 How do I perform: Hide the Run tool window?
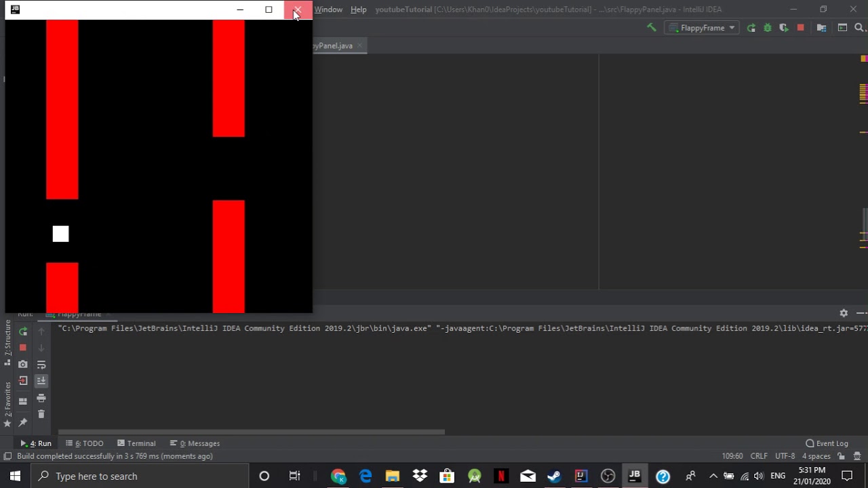coord(861,313)
